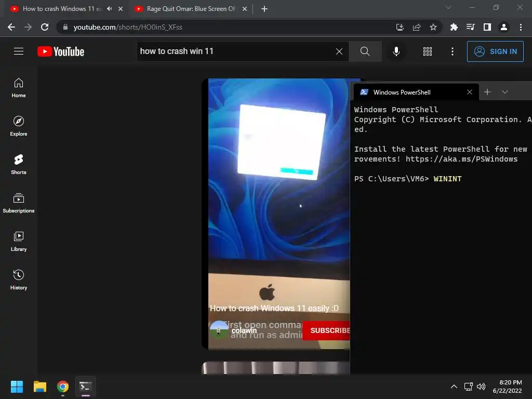The width and height of the screenshot is (532, 399).
Task: Go back with the browser arrow
Action: coord(11,27)
